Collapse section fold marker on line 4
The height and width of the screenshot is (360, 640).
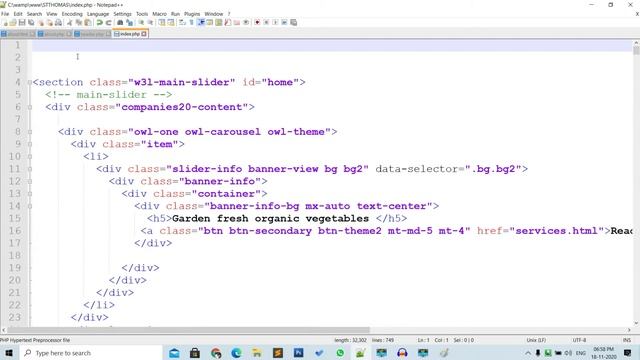click(30, 82)
